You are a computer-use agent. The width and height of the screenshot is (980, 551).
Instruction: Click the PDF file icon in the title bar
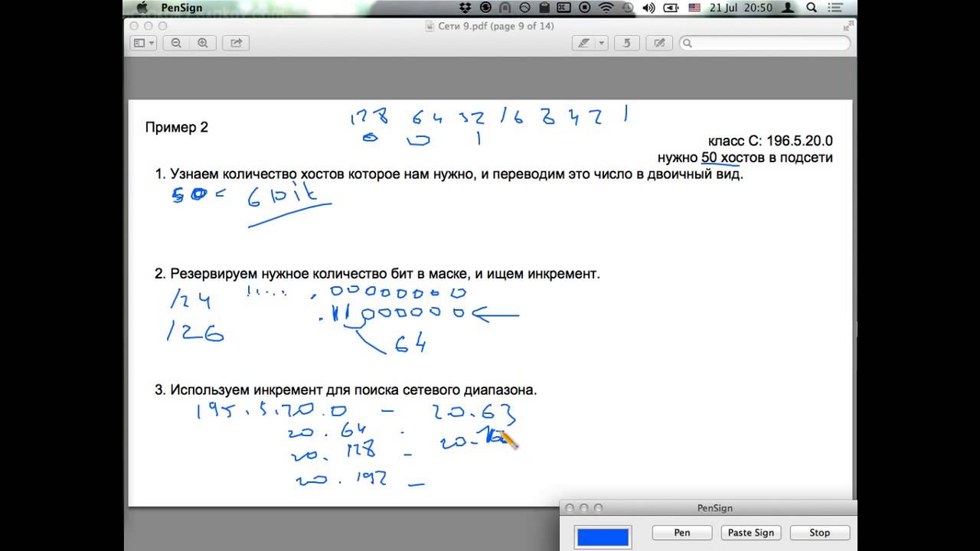(x=430, y=26)
